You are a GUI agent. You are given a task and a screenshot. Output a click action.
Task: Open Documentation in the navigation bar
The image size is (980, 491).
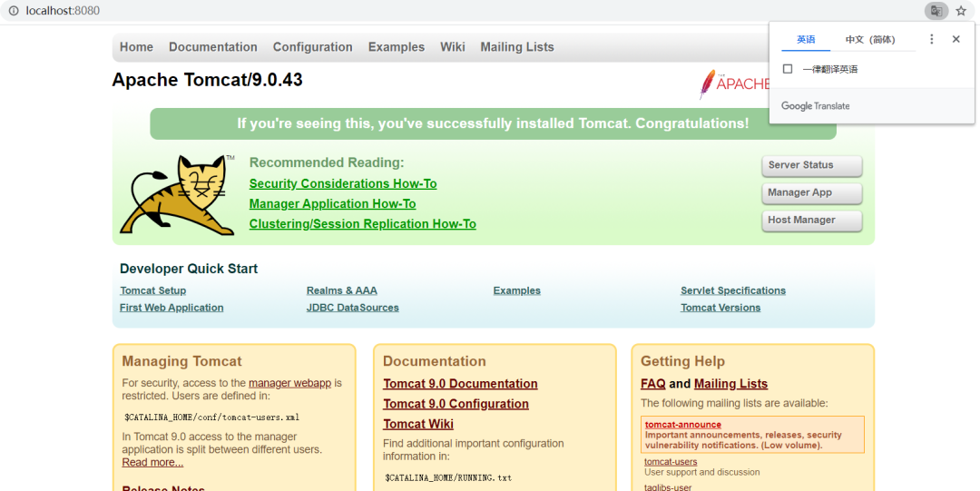click(213, 47)
